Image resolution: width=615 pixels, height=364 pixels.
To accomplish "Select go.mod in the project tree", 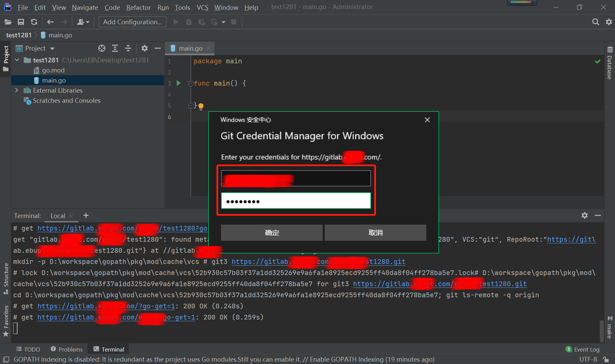I will pyautogui.click(x=53, y=70).
